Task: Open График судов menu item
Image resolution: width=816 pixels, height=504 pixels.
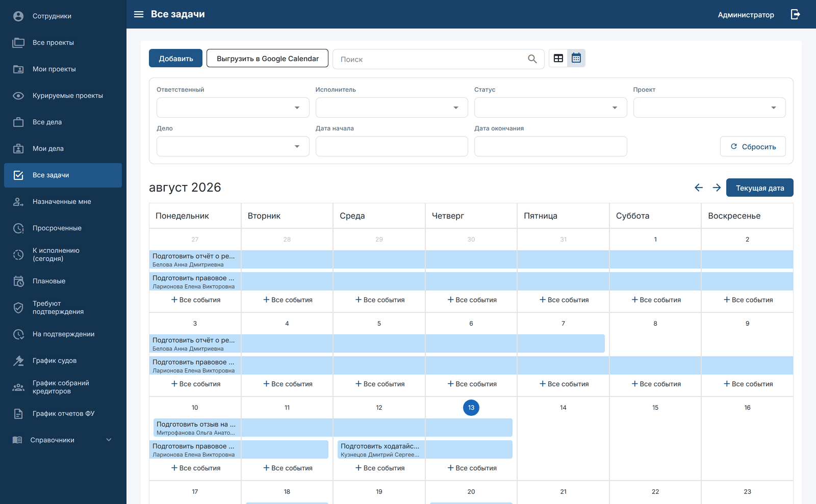Action: 63,361
